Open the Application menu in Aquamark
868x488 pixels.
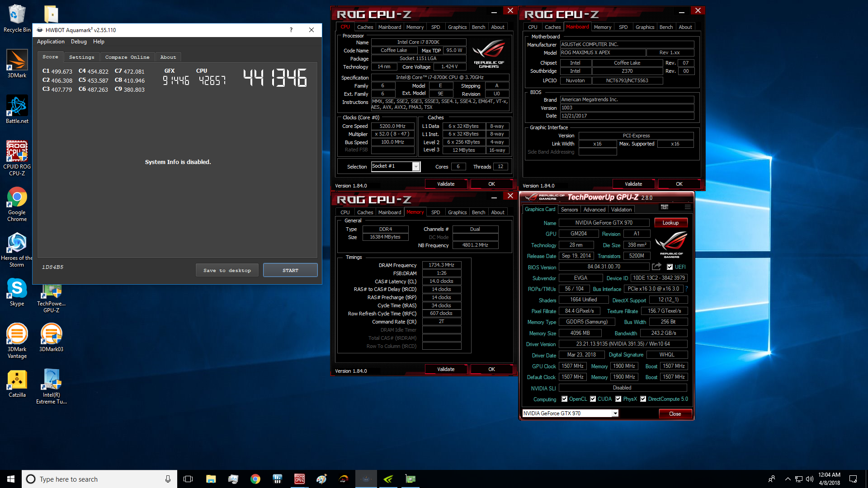(x=51, y=42)
